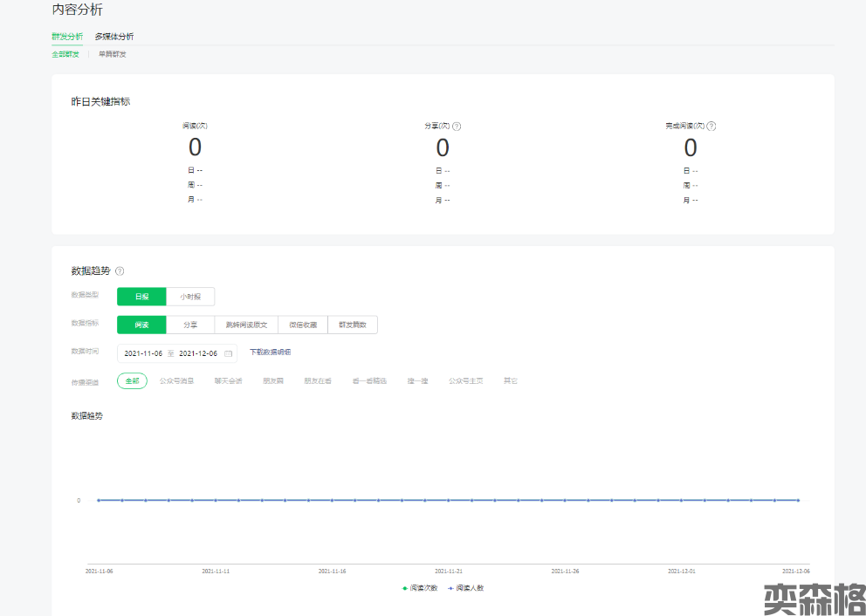Open the date range picker 2021-11-06 to 2021-12-06
Image resolution: width=866 pixels, height=616 pixels.
(x=171, y=353)
